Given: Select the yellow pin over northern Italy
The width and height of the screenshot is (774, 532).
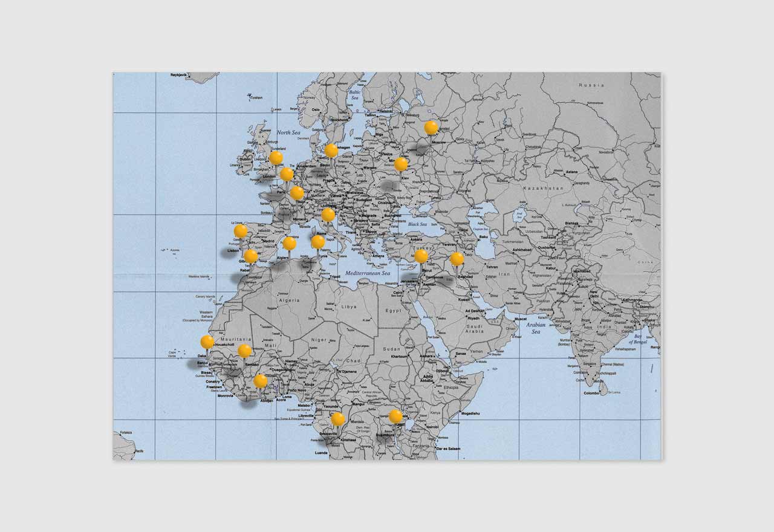Looking at the screenshot, I should click(x=328, y=215).
